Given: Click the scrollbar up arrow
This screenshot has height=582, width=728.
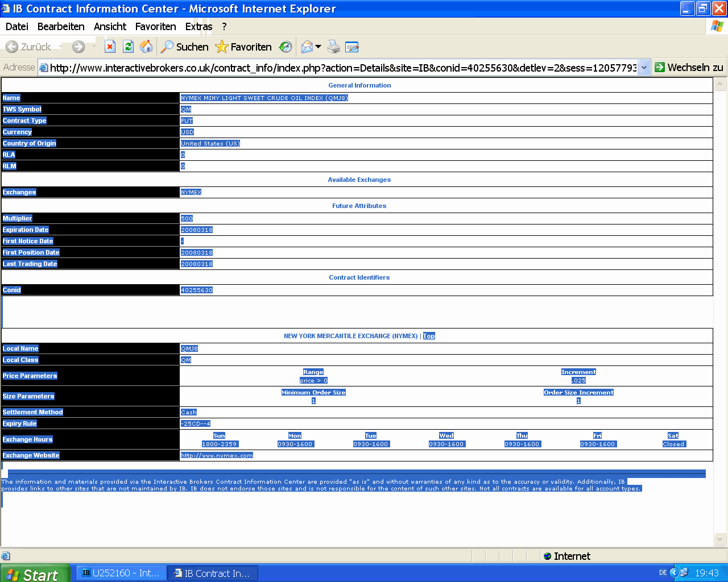Looking at the screenshot, I should coord(719,84).
